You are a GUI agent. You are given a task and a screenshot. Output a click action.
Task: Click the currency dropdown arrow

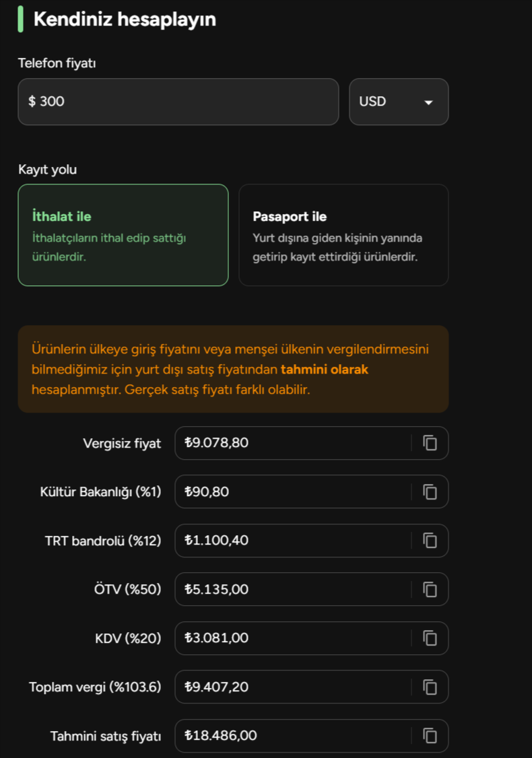pyautogui.click(x=428, y=102)
